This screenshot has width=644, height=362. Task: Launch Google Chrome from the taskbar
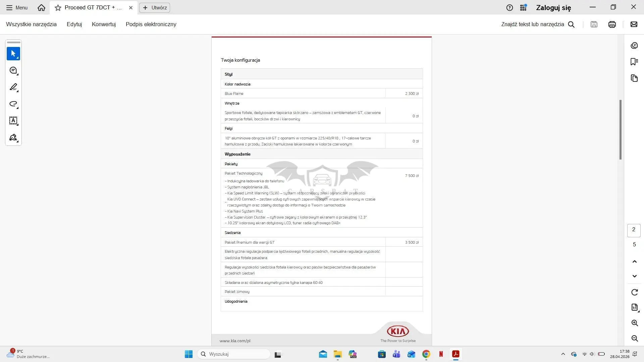pos(426,354)
